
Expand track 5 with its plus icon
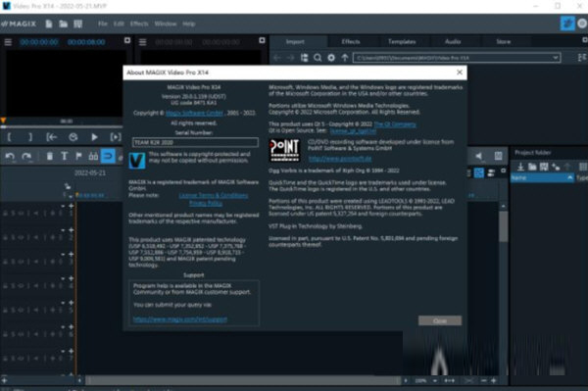point(71,303)
